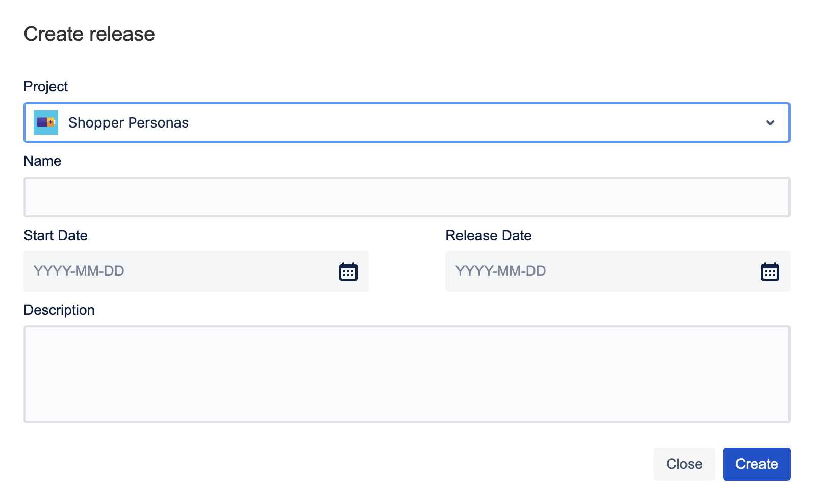
Task: Click the Name field label
Action: click(42, 161)
